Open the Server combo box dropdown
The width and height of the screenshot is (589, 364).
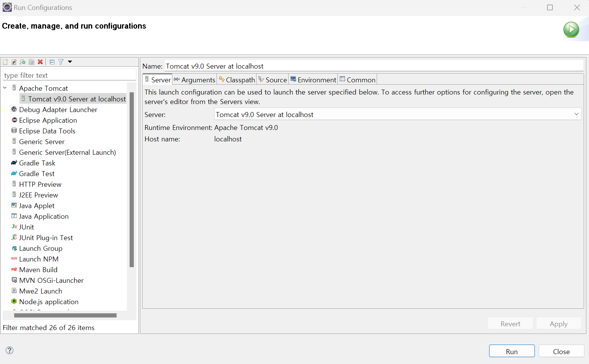coord(576,114)
